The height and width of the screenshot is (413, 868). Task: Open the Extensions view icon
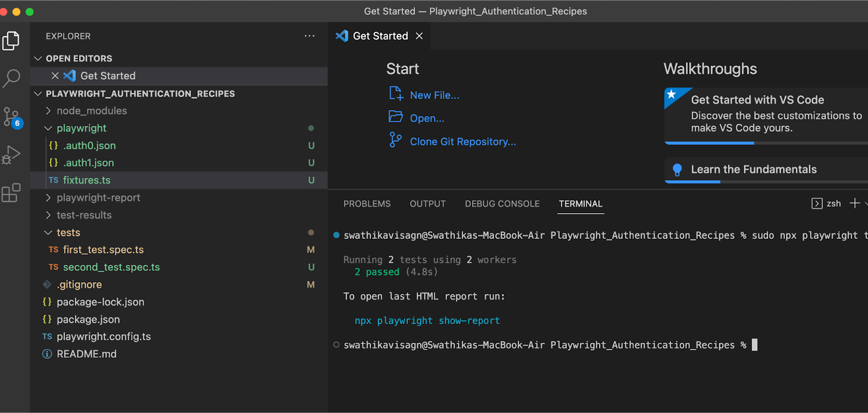pyautogui.click(x=11, y=193)
